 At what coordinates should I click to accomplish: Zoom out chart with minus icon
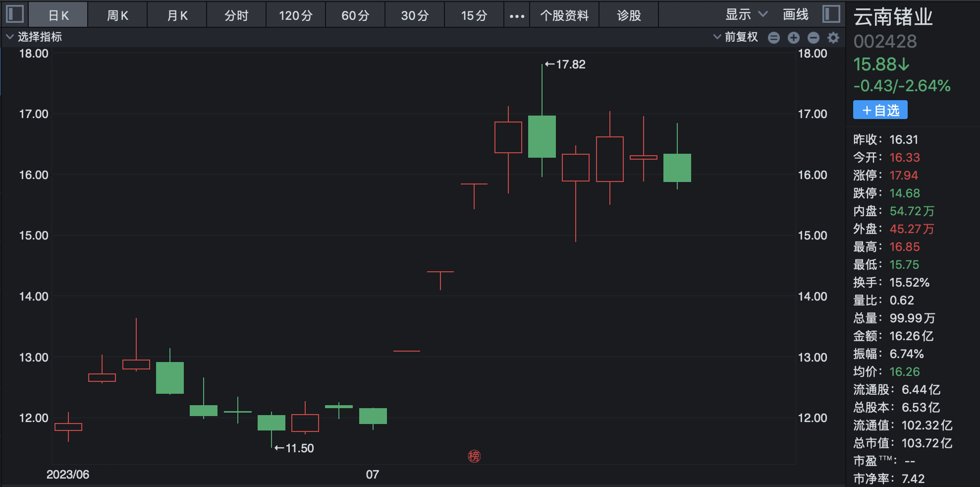[x=814, y=38]
